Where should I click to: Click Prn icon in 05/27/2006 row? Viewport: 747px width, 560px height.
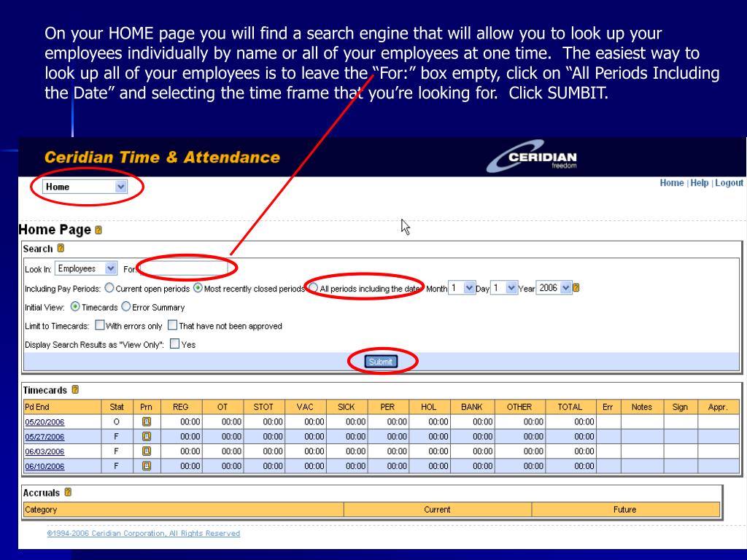click(x=147, y=437)
